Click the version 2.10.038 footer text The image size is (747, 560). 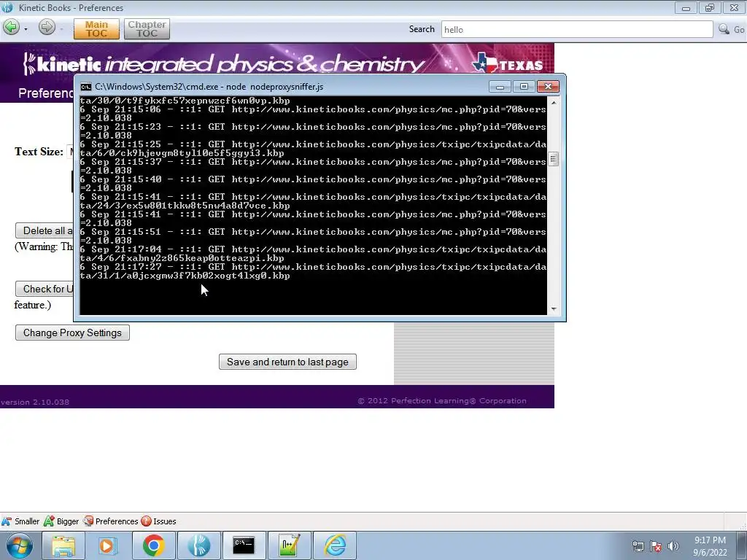pyautogui.click(x=35, y=402)
